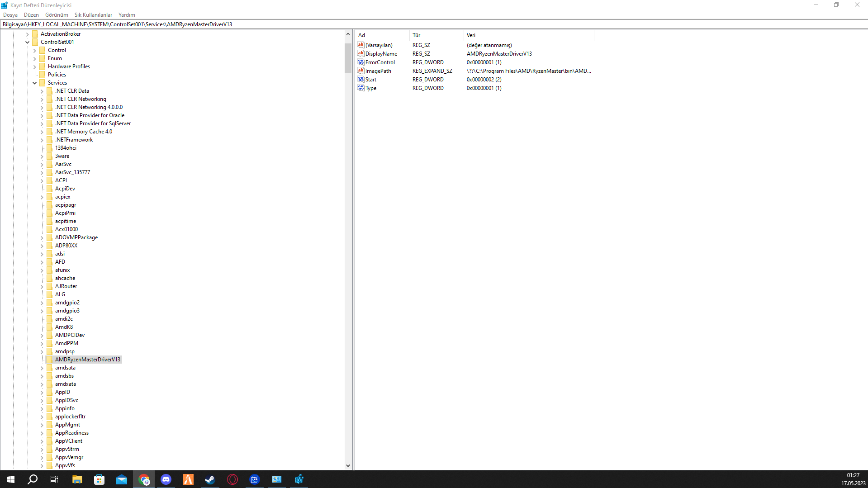Open Opera browser from the taskbar
This screenshot has height=488, width=868.
(232, 479)
